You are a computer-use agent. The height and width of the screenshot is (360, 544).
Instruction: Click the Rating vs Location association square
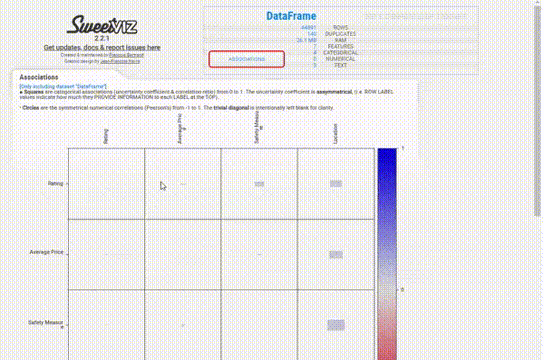(336, 184)
